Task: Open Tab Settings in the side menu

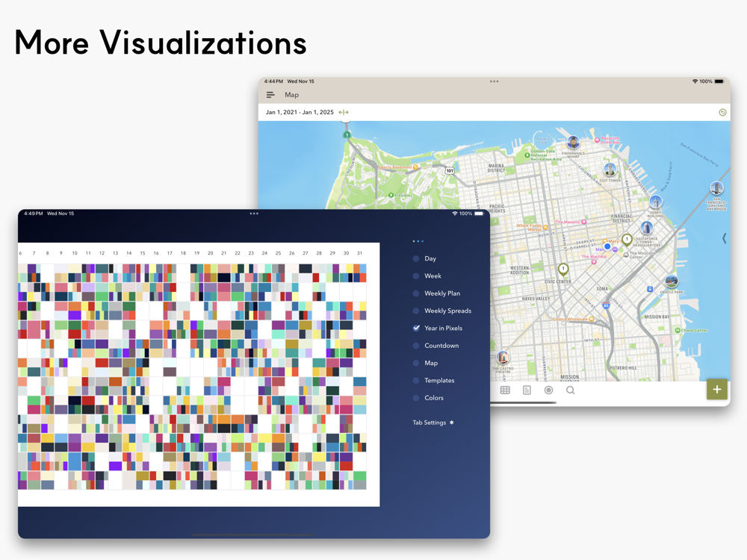Action: click(x=433, y=423)
